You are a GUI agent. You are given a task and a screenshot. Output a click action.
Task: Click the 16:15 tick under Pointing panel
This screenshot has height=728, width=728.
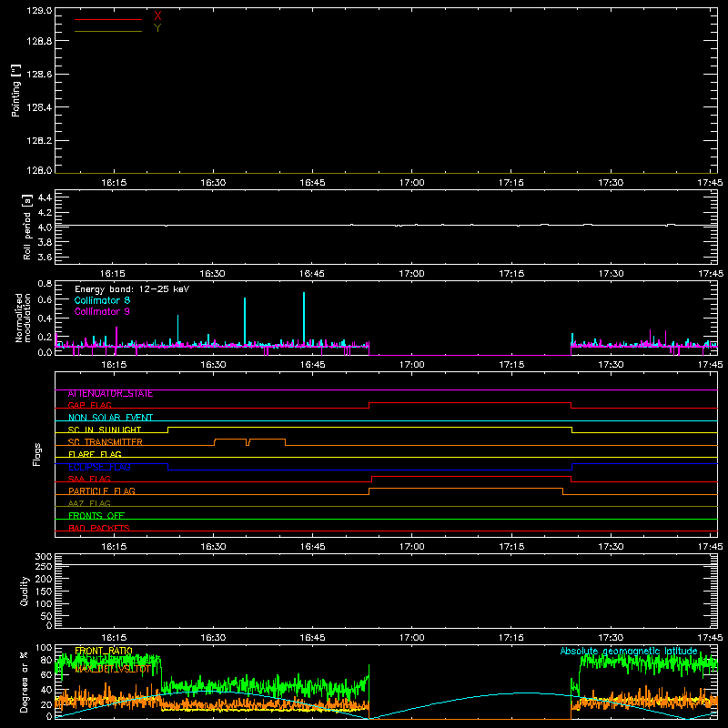(114, 183)
